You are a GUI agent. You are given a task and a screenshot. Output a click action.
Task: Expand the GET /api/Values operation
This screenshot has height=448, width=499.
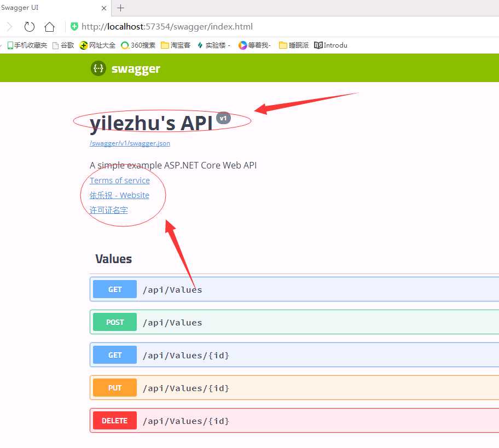(294, 289)
